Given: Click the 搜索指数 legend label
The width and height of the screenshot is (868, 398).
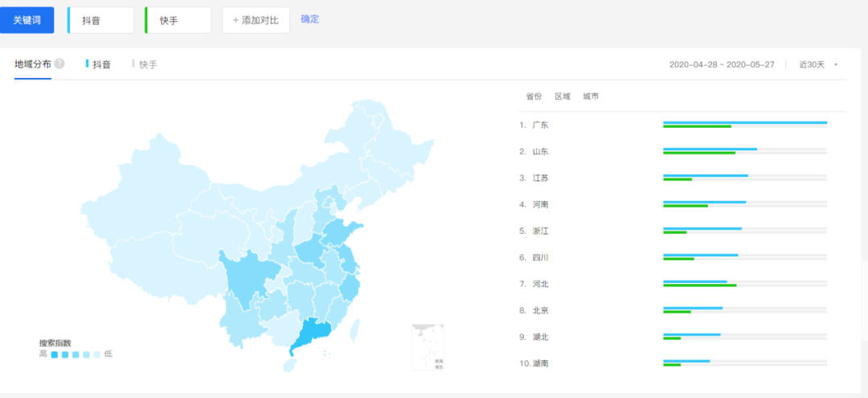Looking at the screenshot, I should tap(55, 343).
